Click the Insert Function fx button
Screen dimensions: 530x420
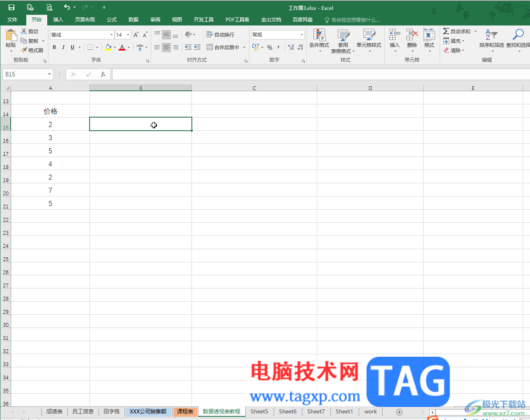(103, 74)
